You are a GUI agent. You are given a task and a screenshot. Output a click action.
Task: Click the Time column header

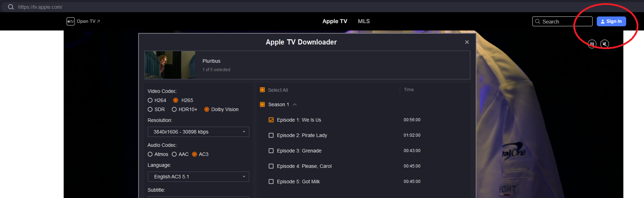[x=409, y=90]
